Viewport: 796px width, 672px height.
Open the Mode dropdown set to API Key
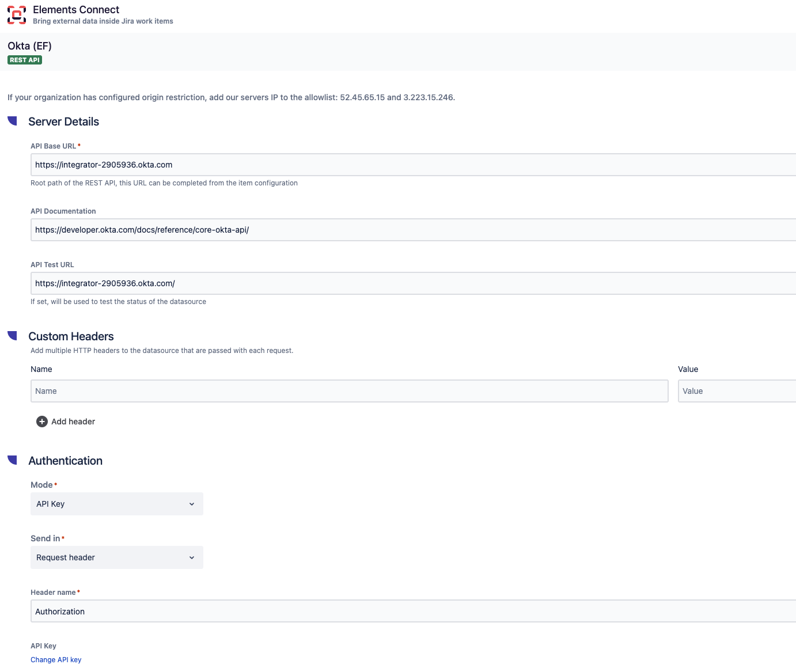(117, 504)
